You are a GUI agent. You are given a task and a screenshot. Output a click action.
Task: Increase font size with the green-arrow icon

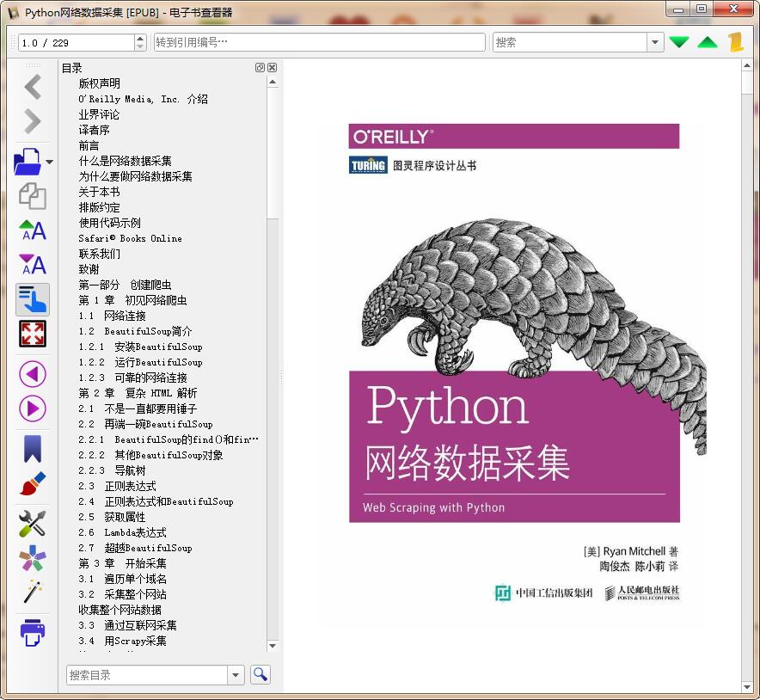pos(33,230)
